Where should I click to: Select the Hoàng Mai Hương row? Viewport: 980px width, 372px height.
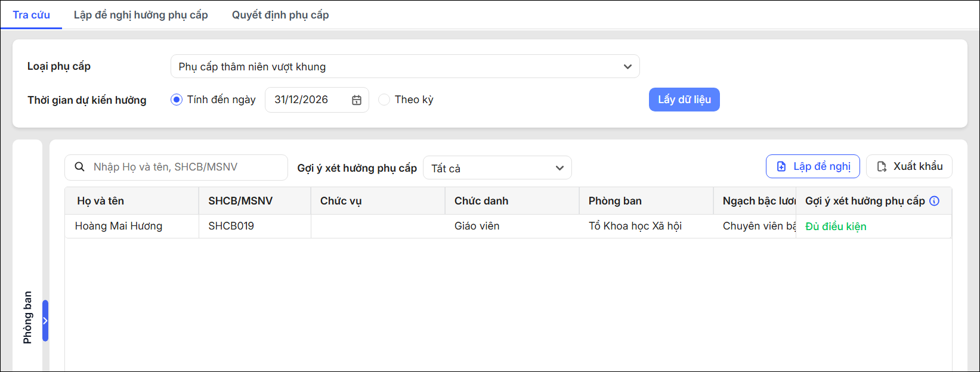pos(508,226)
